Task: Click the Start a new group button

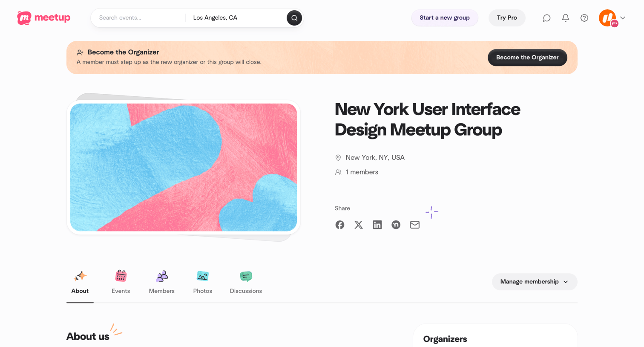Action: point(445,18)
